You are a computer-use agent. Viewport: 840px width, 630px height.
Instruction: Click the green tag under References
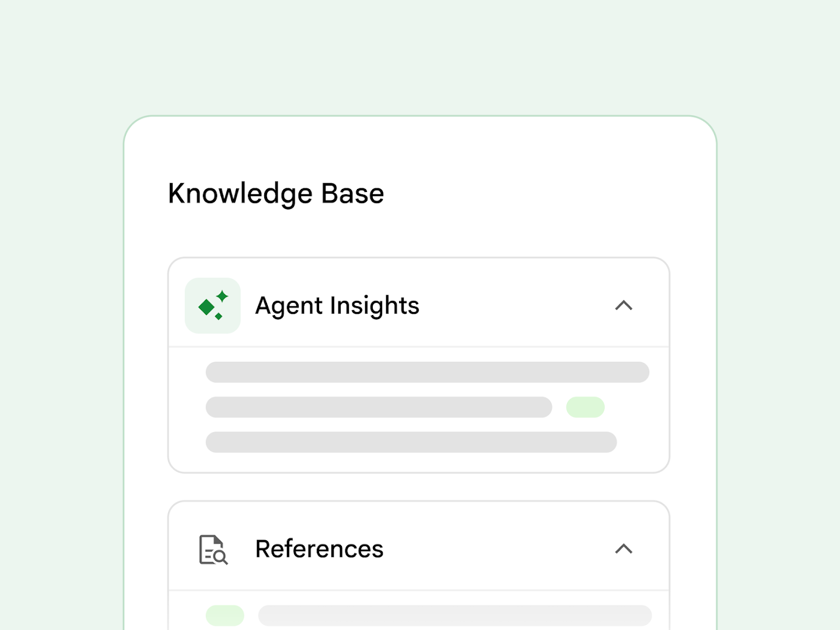click(x=225, y=615)
